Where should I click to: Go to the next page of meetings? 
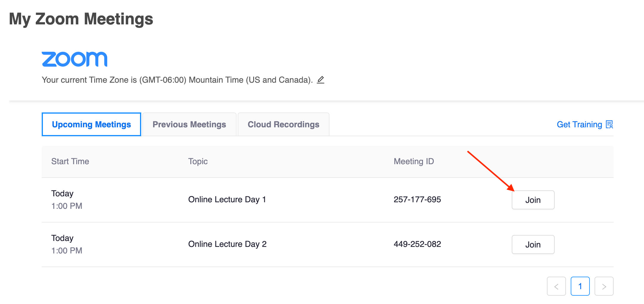coord(604,286)
